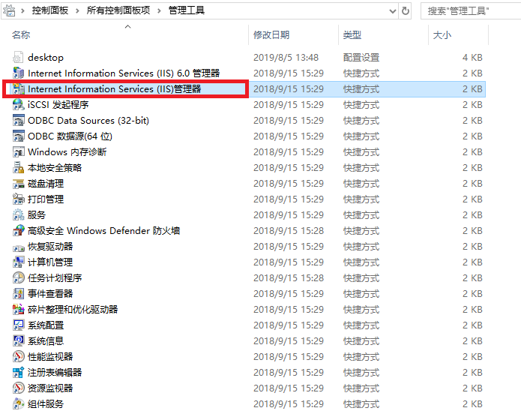
Task: Select the "系统配置" name text
Action: [x=46, y=325]
